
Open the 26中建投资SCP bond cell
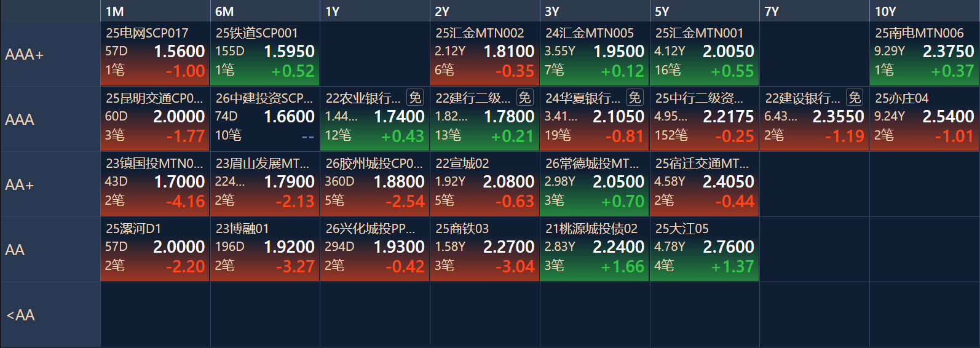pos(265,119)
